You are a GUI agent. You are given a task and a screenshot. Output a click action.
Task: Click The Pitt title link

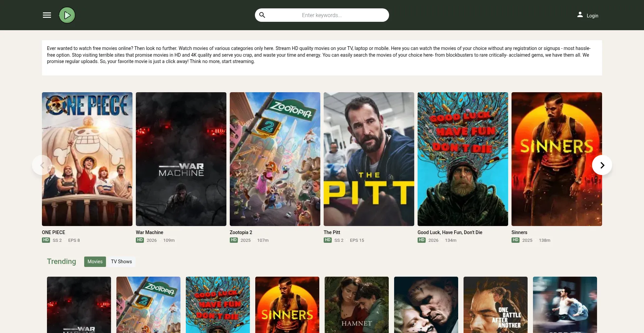coord(332,232)
